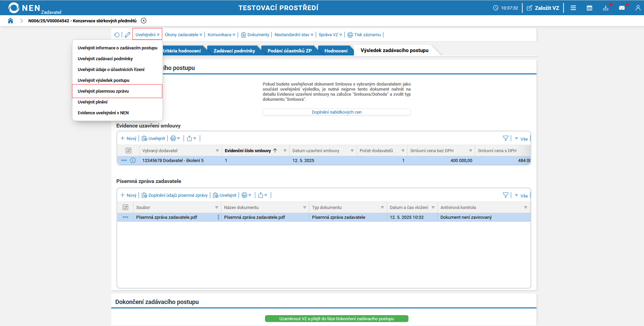Open Vybraný dodavatel column filter arrow
This screenshot has width=644, height=326.
click(x=217, y=150)
